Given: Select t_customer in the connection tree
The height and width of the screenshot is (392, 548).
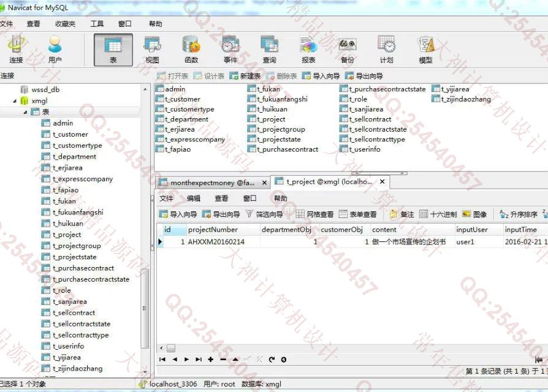Looking at the screenshot, I should (x=70, y=134).
